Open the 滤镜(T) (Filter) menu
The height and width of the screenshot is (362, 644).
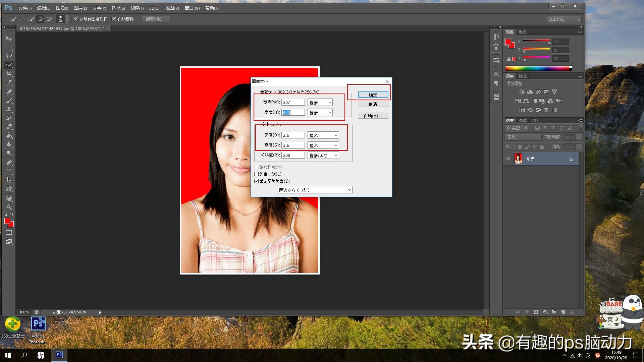pyautogui.click(x=137, y=8)
